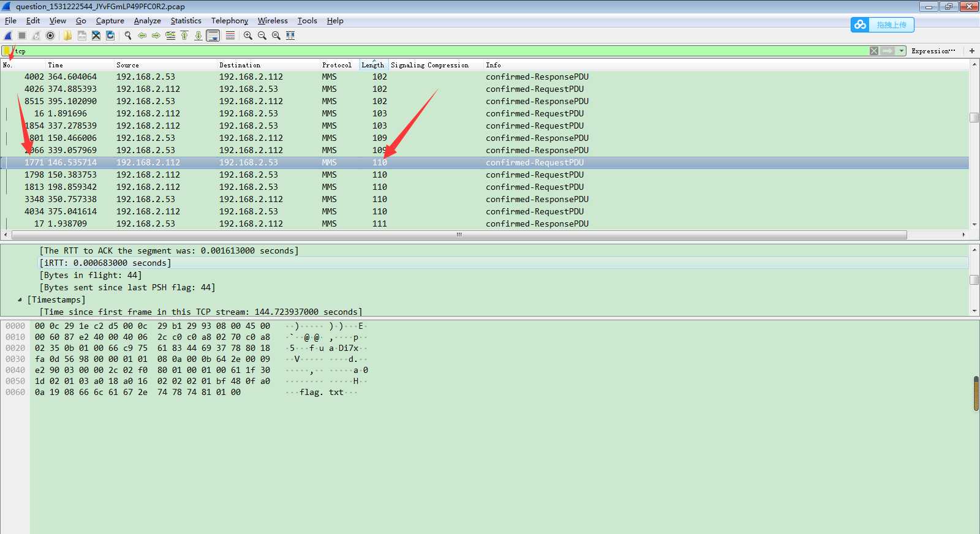Select packet 8515 row
980x534 pixels.
tap(484, 101)
